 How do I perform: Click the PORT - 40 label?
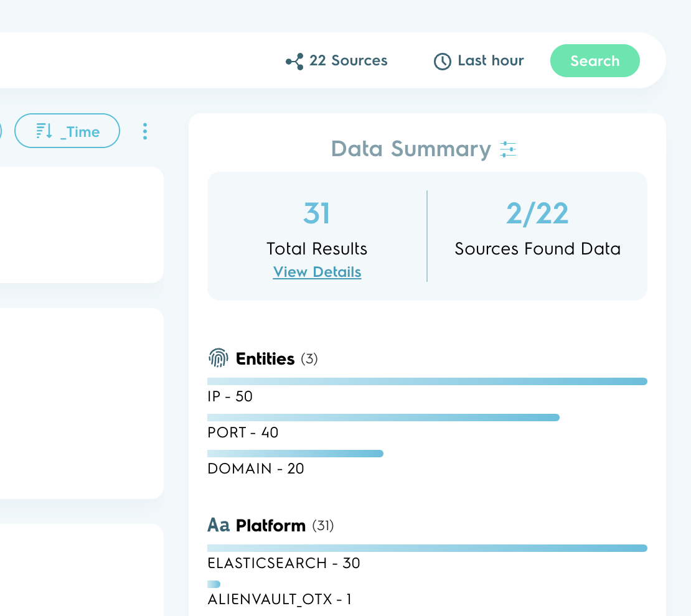[x=243, y=432]
